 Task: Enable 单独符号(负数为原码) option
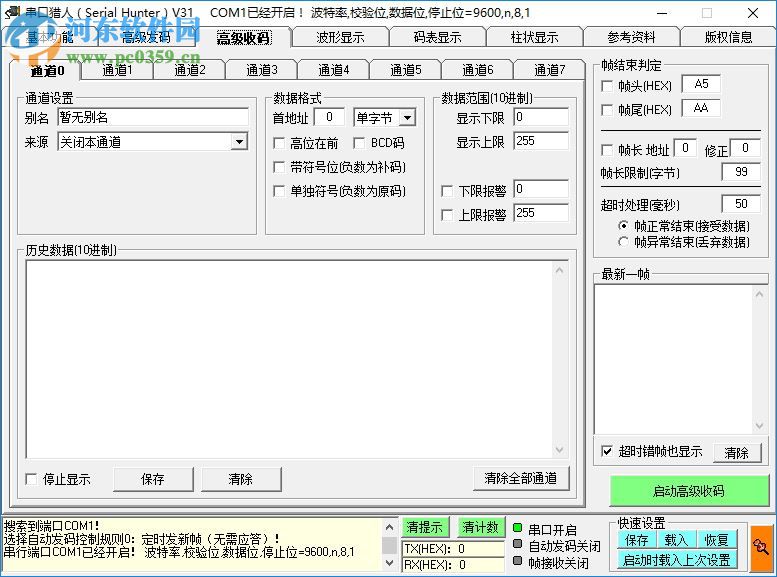[x=279, y=191]
